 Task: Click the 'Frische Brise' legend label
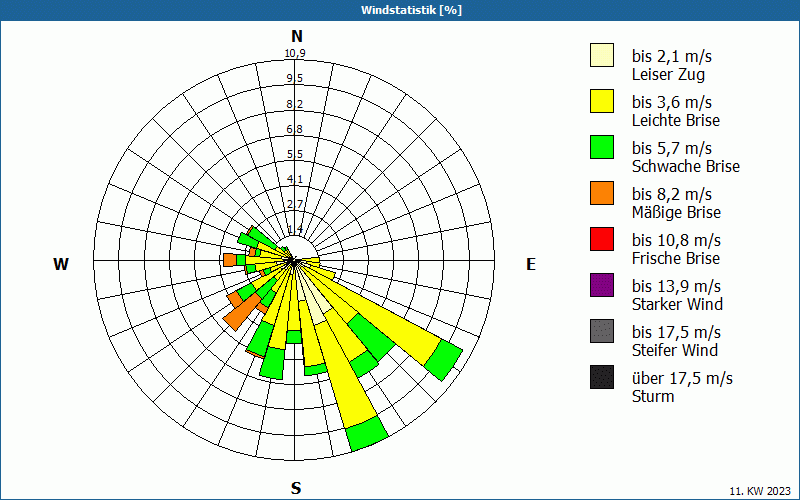point(676,258)
